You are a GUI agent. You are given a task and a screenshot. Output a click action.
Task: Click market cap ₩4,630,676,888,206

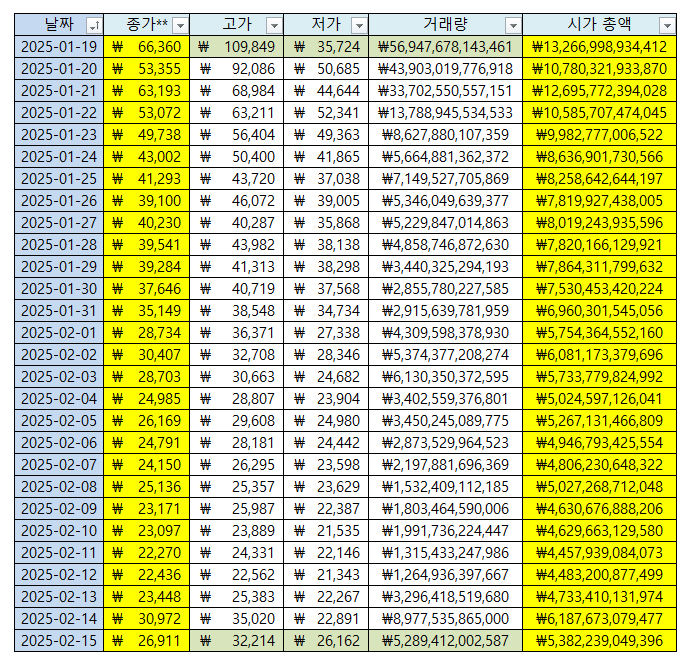click(599, 509)
